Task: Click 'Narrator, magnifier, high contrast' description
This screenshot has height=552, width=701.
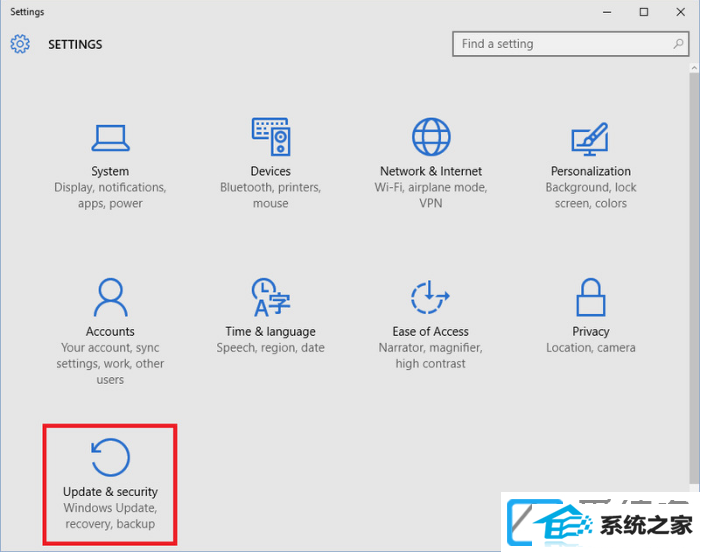Action: pyautogui.click(x=431, y=356)
